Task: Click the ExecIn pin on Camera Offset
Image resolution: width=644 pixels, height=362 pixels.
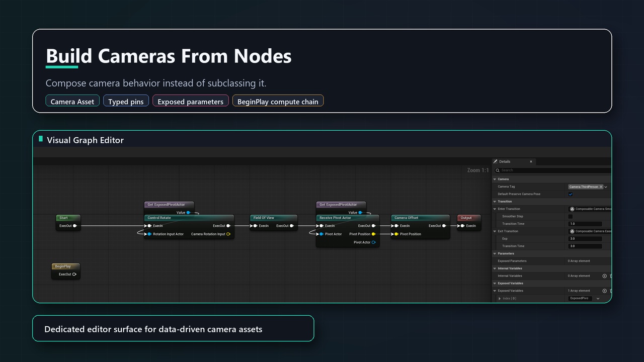Action: pos(396,226)
